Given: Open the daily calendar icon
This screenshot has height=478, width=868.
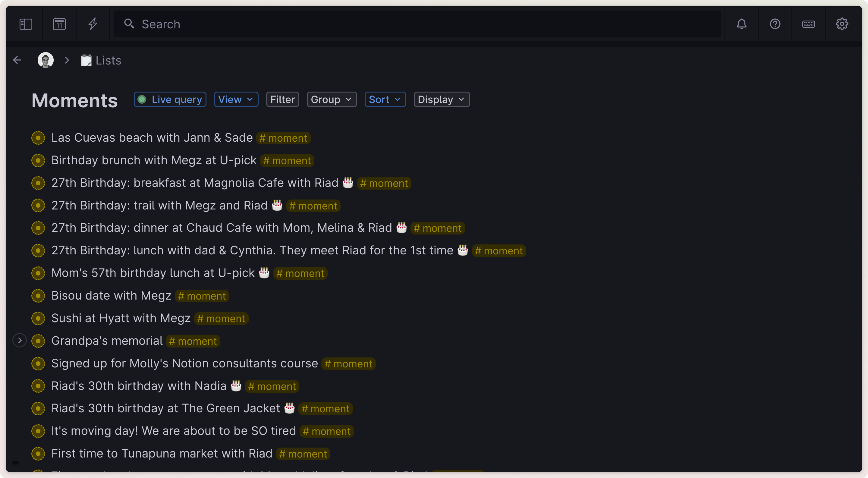Looking at the screenshot, I should coord(59,24).
